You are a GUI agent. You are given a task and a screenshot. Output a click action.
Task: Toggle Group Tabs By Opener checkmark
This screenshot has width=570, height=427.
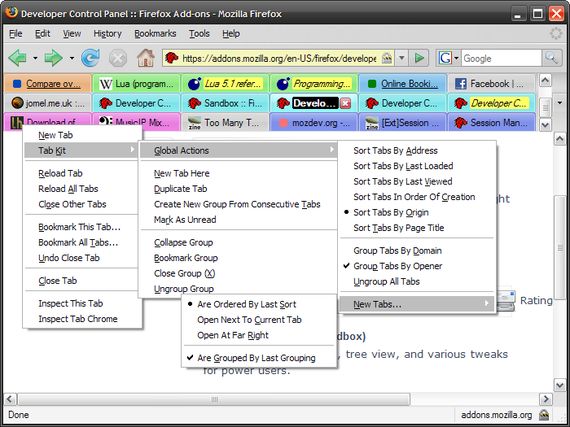coord(417,266)
